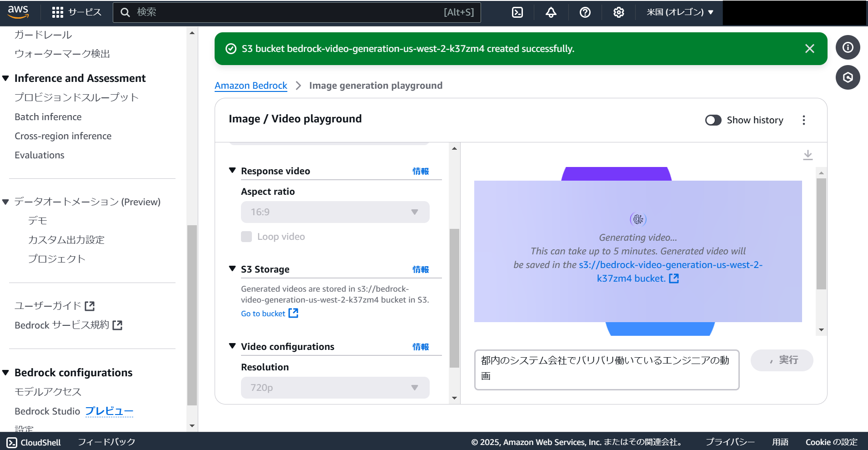Open 情報 link for Response video
The width and height of the screenshot is (868, 450).
pos(421,171)
